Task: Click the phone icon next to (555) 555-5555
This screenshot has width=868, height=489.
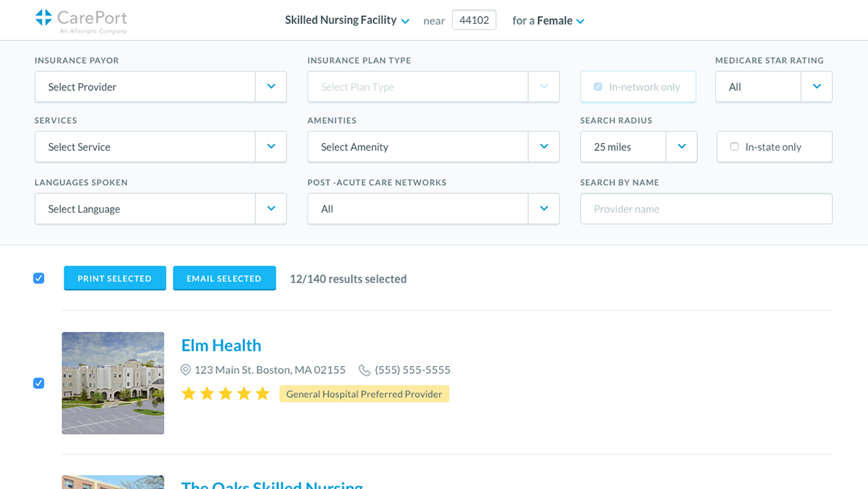Action: (365, 370)
